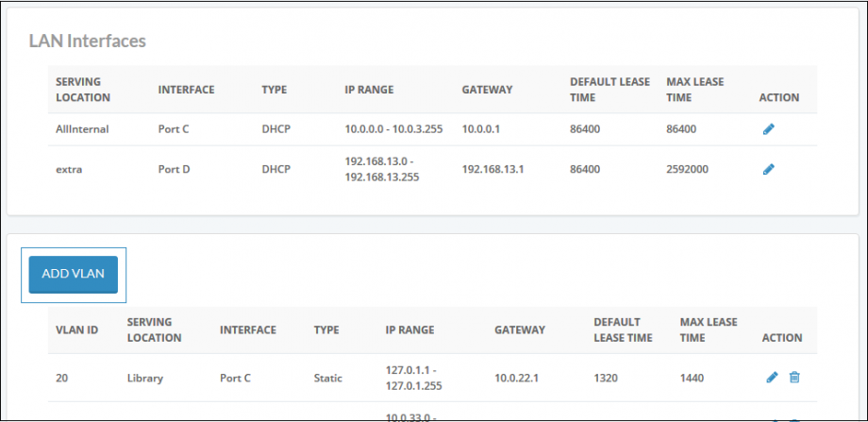The height and width of the screenshot is (422, 868).
Task: Click IP range 192.168.13.0 - 192.168.13.255
Action: (382, 170)
